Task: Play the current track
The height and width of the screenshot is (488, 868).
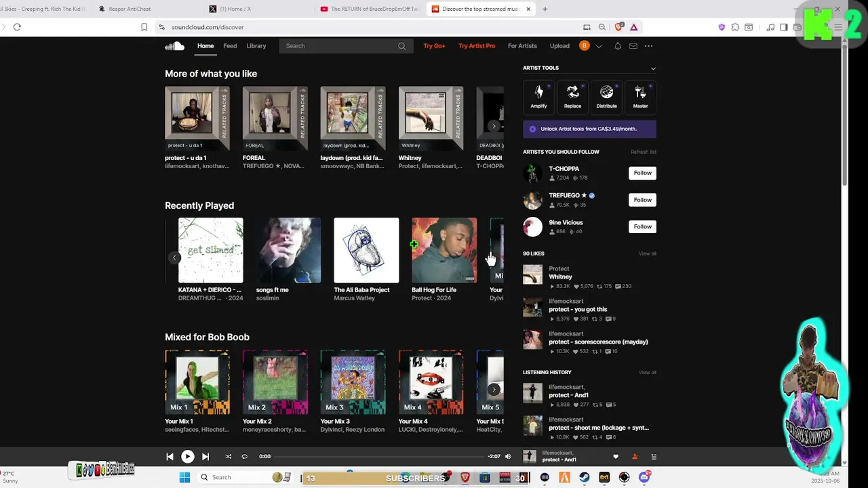Action: tap(188, 457)
